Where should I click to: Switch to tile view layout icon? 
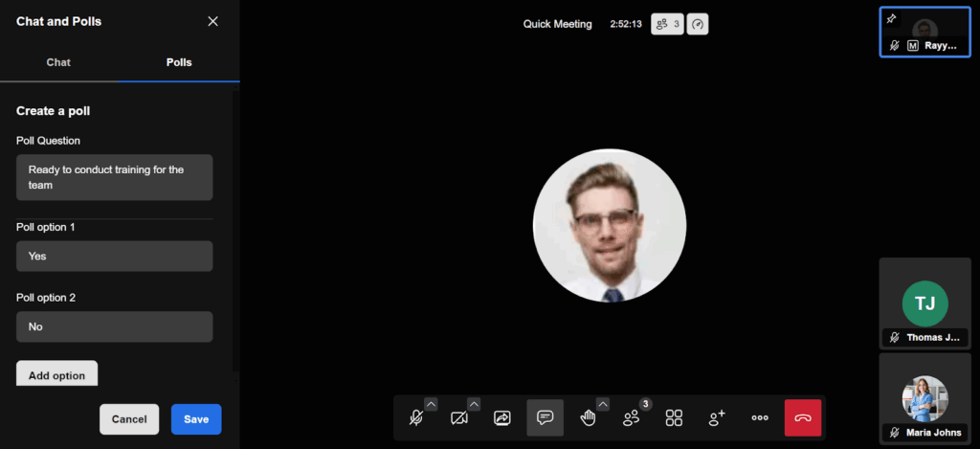point(674,418)
